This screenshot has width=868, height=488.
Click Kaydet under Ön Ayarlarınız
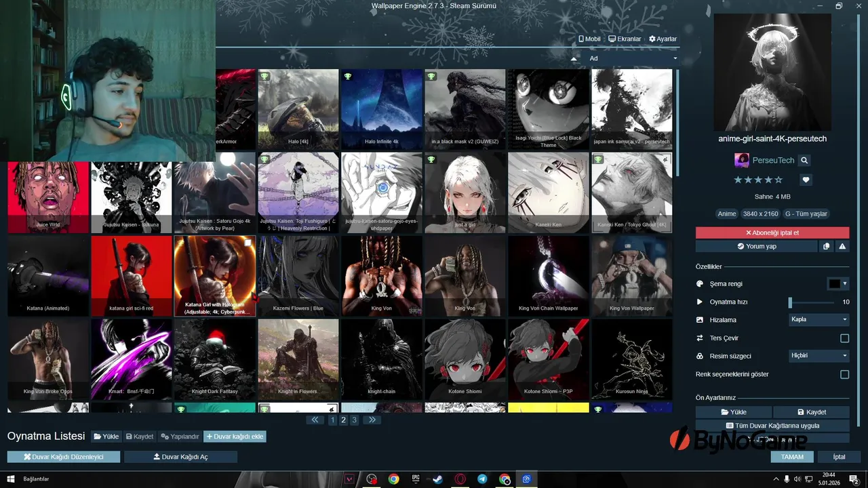812,412
